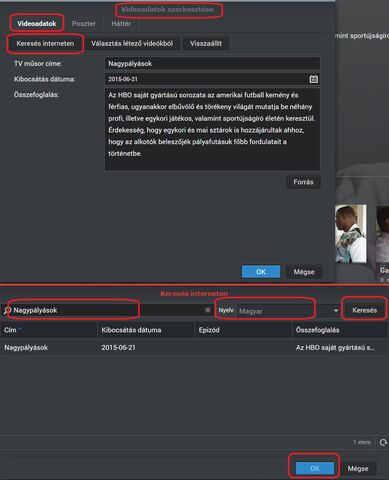389x480 pixels.
Task: Sort by Kibocsátás dátuma column header
Action: pyautogui.click(x=146, y=330)
